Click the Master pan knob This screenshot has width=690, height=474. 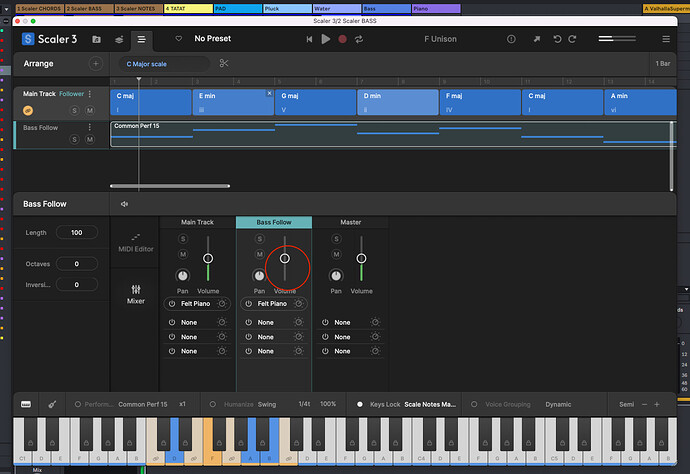pyautogui.click(x=336, y=276)
